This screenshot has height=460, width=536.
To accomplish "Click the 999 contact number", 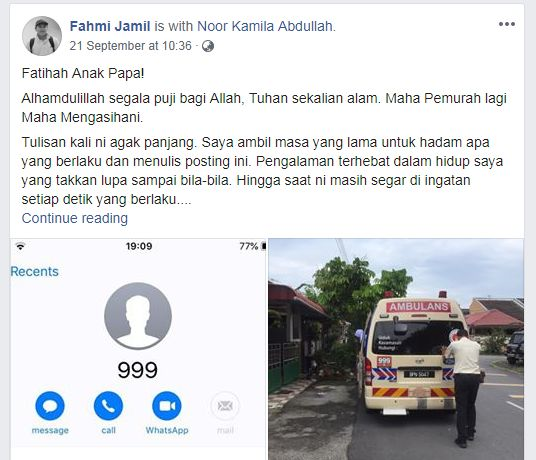I will click(138, 370).
